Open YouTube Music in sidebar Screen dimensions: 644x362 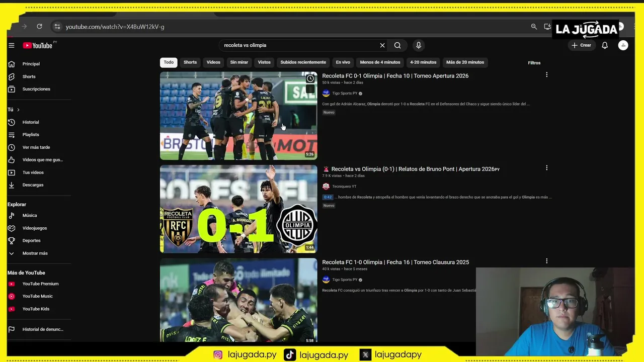39,296
